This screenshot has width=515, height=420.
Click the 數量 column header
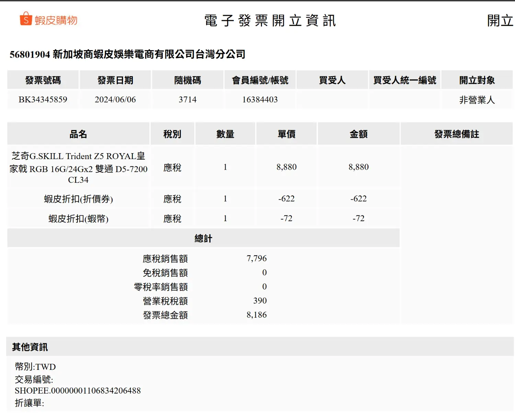point(225,134)
